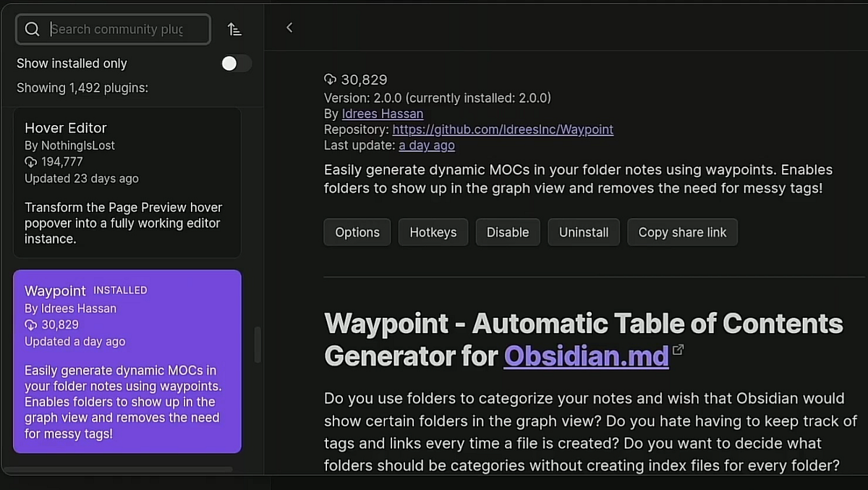Open the Obsidian.md link in the heading
The width and height of the screenshot is (868, 490).
tap(586, 356)
